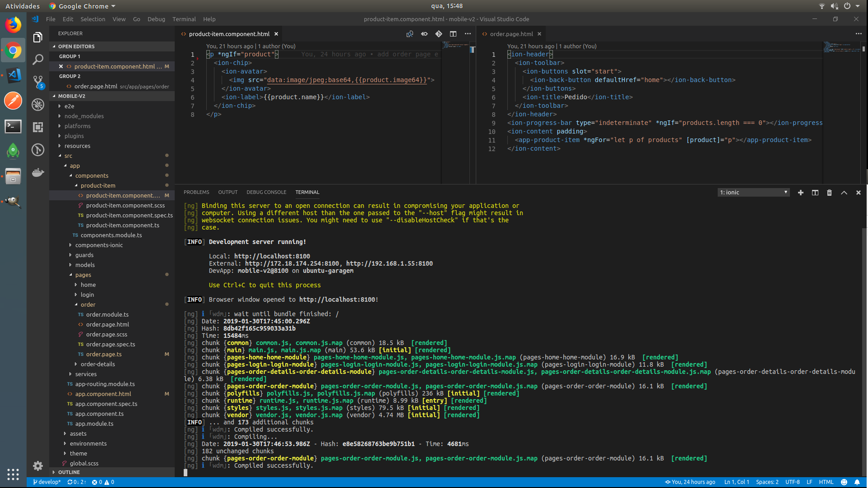868x488 pixels.
Task: Maximize terminal panel with chevron up
Action: click(844, 193)
